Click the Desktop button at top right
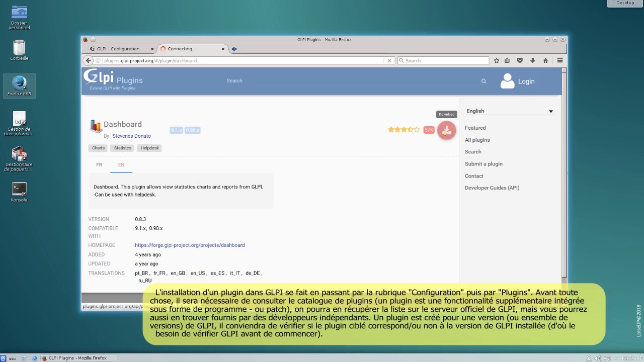This screenshot has height=362, width=644. pos(625,3)
